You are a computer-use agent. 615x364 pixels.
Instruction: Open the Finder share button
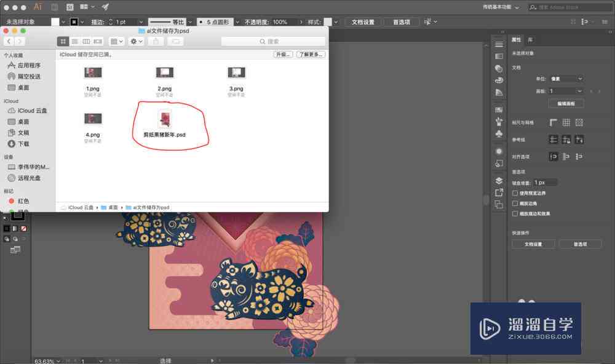[x=156, y=41]
